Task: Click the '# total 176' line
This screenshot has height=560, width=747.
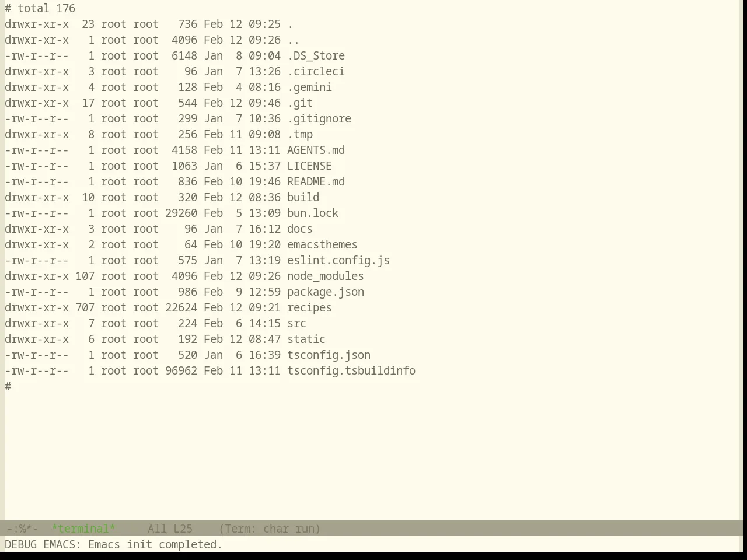Action: point(40,8)
